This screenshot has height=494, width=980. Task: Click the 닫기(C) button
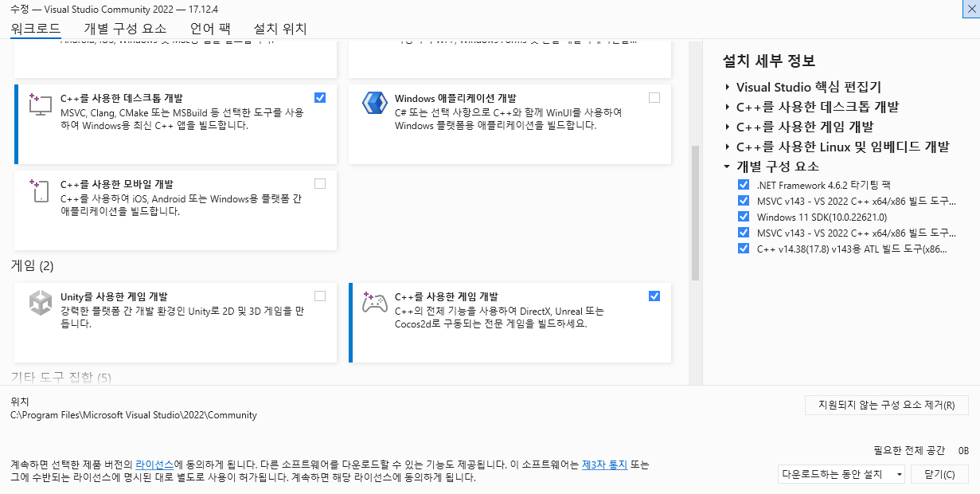point(939,474)
